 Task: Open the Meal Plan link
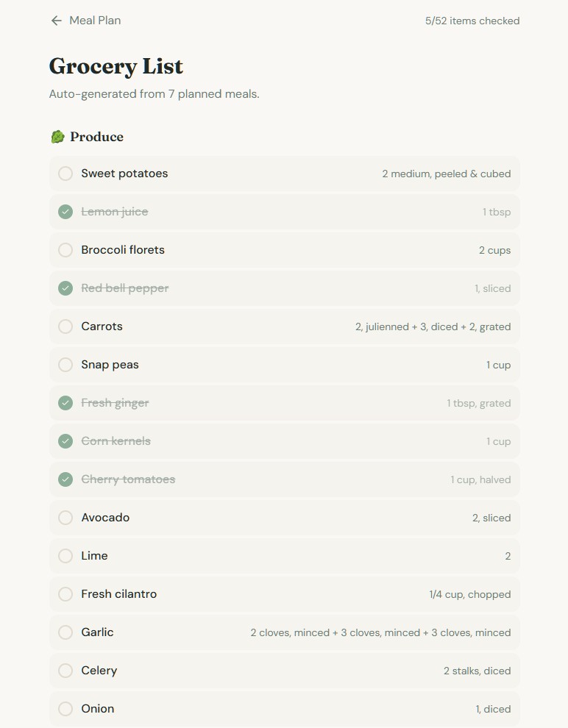[x=95, y=21]
